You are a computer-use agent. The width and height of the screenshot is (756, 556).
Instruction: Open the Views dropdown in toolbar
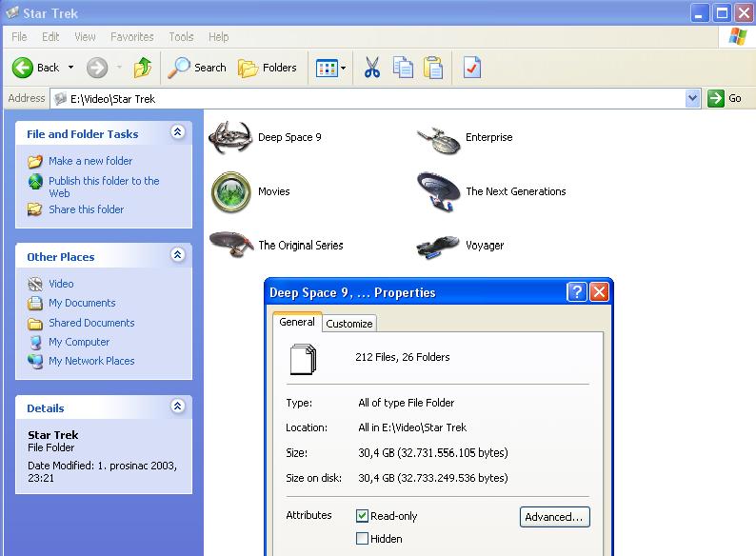(x=331, y=68)
